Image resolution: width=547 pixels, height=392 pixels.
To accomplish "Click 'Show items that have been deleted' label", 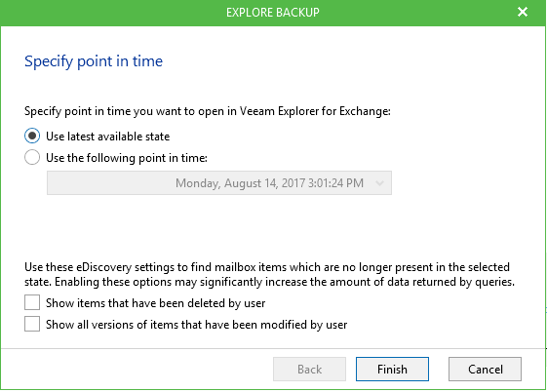I will tap(156, 303).
